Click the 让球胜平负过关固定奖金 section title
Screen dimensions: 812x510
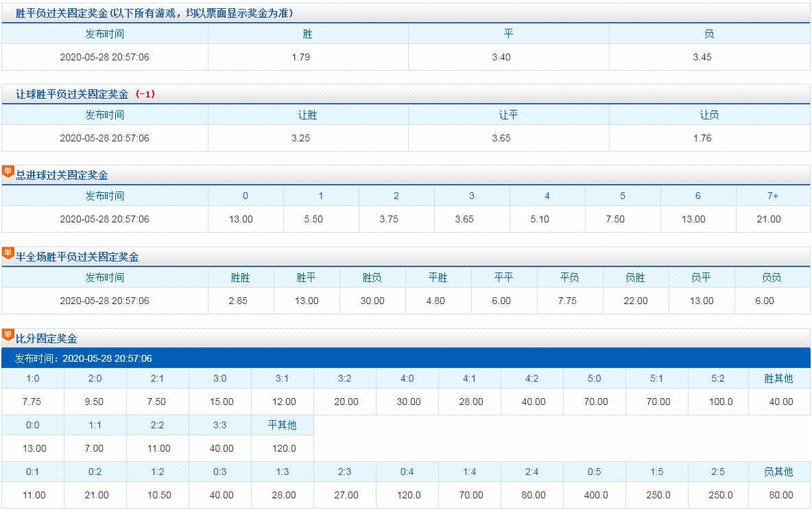click(72, 94)
